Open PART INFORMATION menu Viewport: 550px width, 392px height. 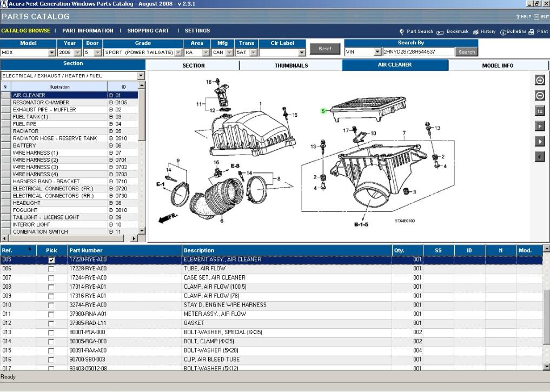click(88, 31)
